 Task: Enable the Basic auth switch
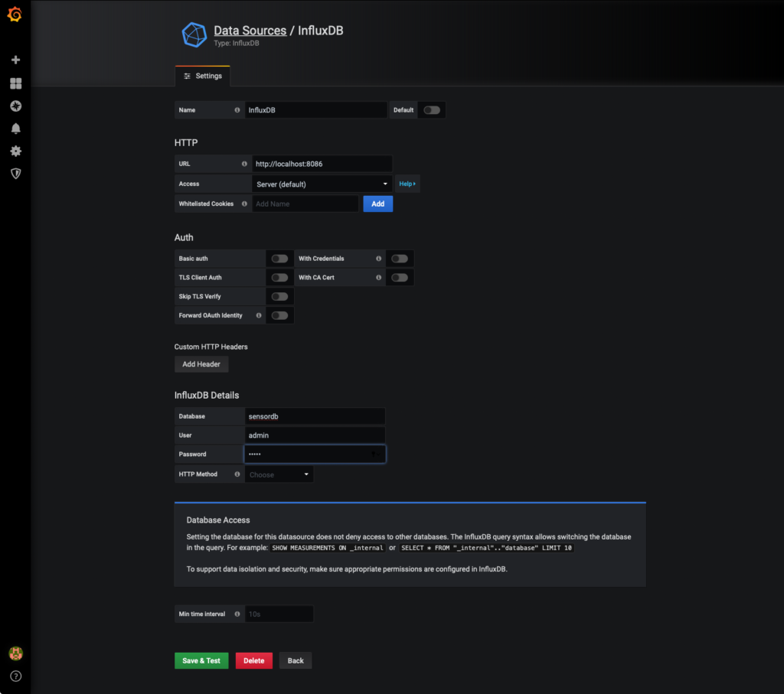point(279,259)
